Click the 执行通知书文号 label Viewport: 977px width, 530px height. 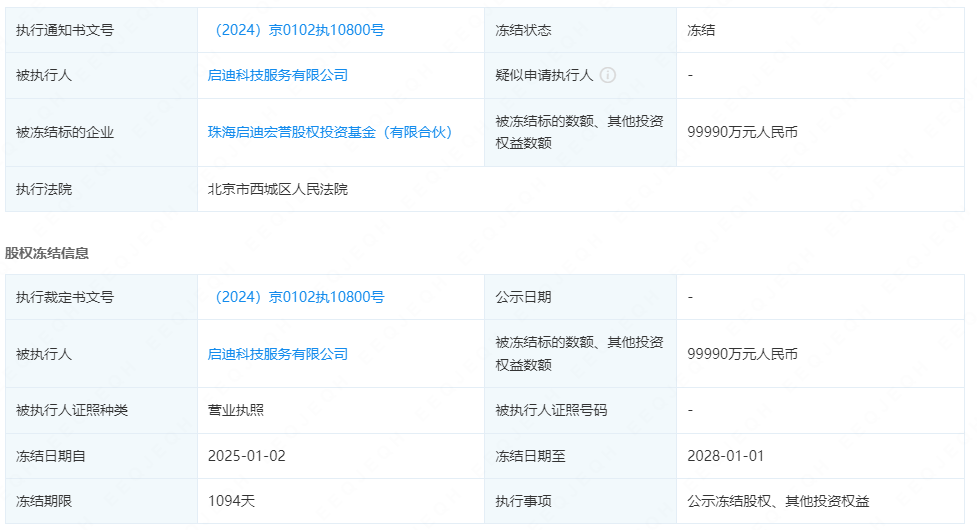pyautogui.click(x=65, y=30)
